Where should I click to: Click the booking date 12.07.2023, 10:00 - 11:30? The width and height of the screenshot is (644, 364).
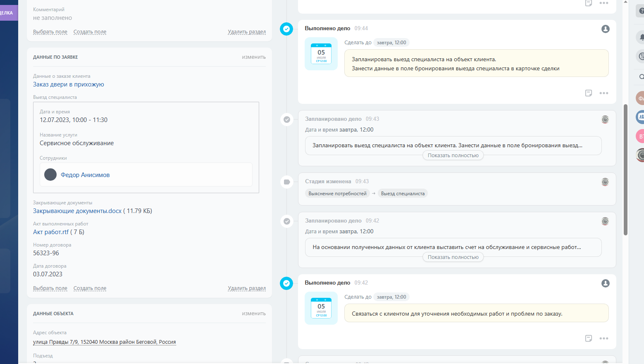[74, 120]
